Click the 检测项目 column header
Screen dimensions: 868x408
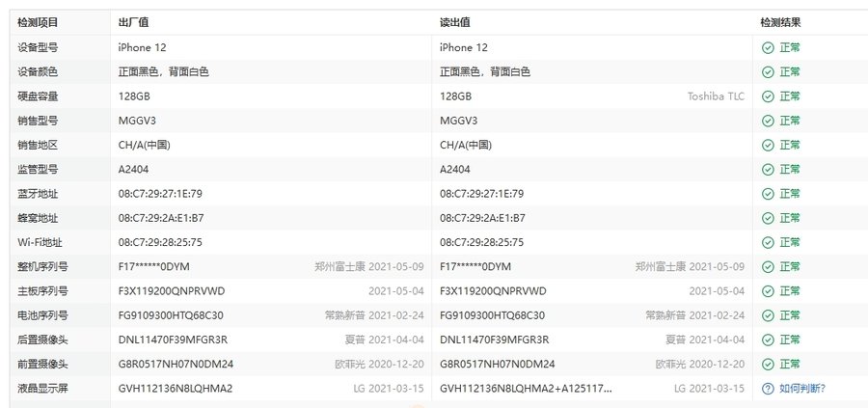tap(38, 23)
